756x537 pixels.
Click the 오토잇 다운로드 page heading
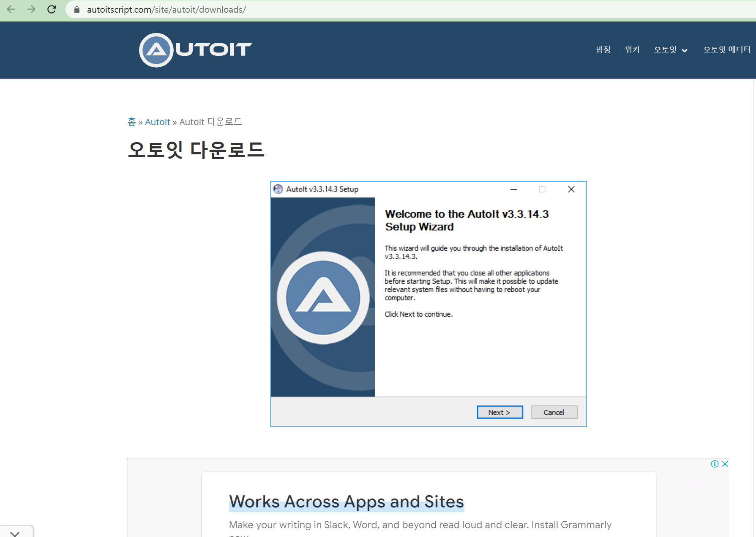[196, 150]
